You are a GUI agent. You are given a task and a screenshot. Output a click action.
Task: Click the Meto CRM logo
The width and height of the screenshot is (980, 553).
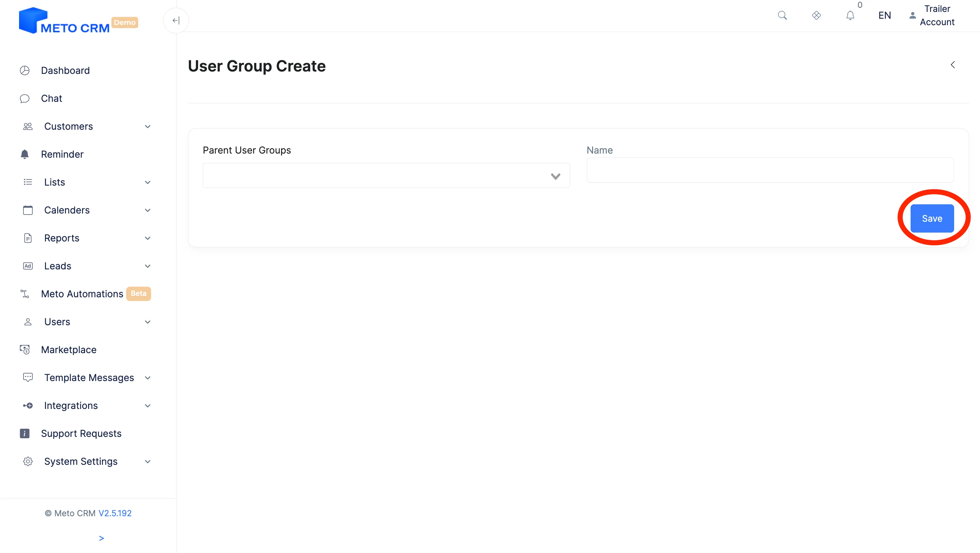pos(64,21)
